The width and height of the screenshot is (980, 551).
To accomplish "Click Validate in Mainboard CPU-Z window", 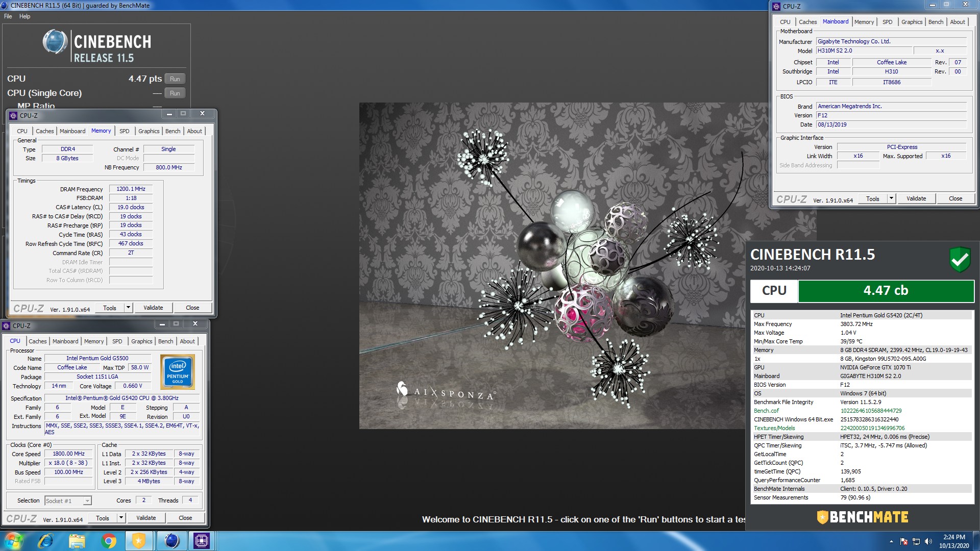I will coord(916,199).
